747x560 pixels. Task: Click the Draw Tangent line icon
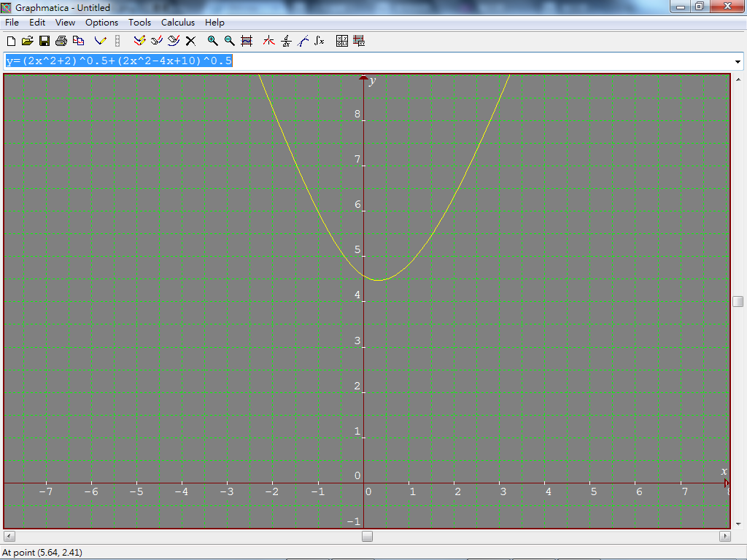tap(303, 41)
